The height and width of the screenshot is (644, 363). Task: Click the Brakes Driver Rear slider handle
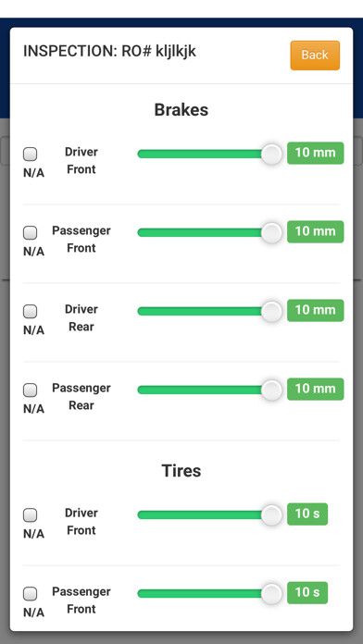pyautogui.click(x=271, y=311)
